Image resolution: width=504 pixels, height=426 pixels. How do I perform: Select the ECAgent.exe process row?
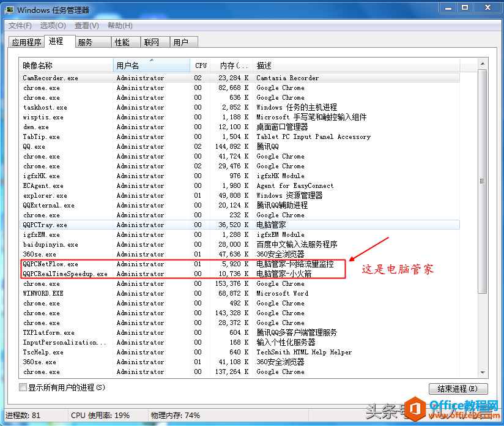(x=240, y=185)
